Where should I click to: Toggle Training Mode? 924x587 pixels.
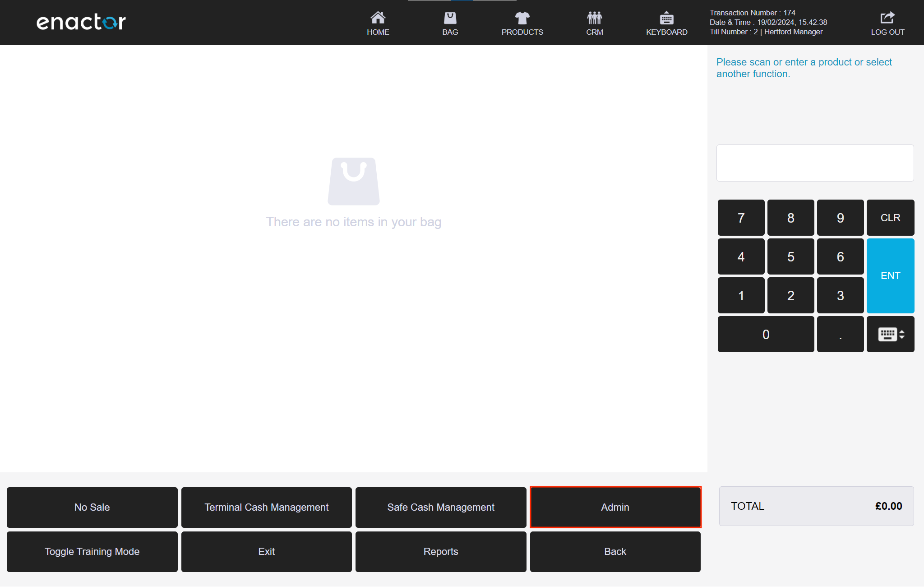coord(92,551)
